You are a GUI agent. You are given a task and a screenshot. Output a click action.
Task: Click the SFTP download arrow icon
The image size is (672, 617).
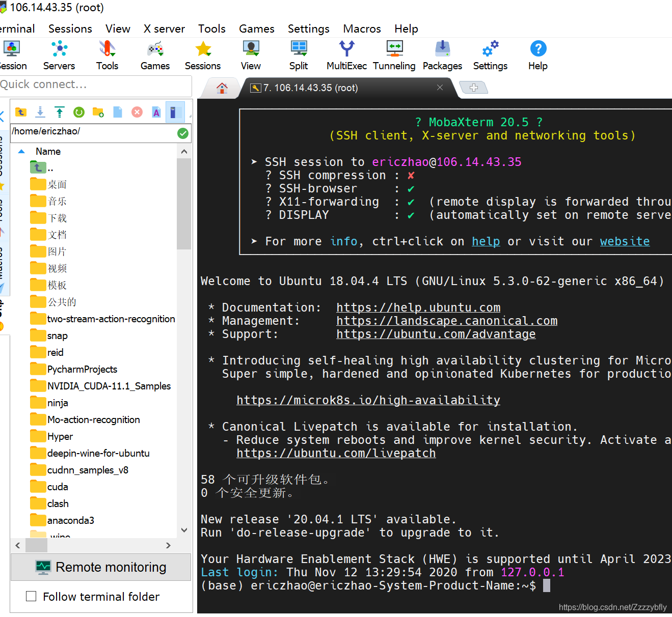[x=40, y=112]
